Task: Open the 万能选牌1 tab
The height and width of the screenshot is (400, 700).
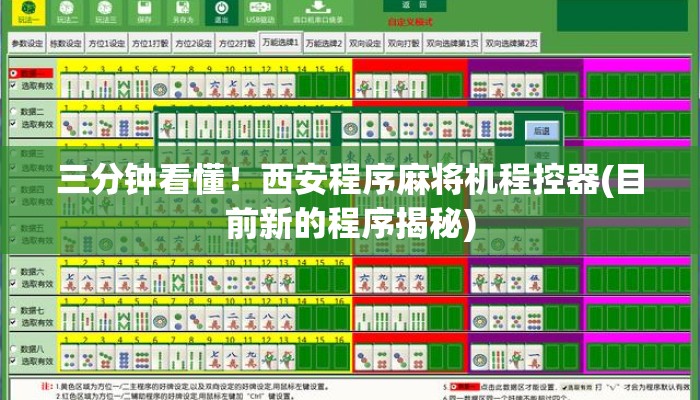Action: (280, 42)
